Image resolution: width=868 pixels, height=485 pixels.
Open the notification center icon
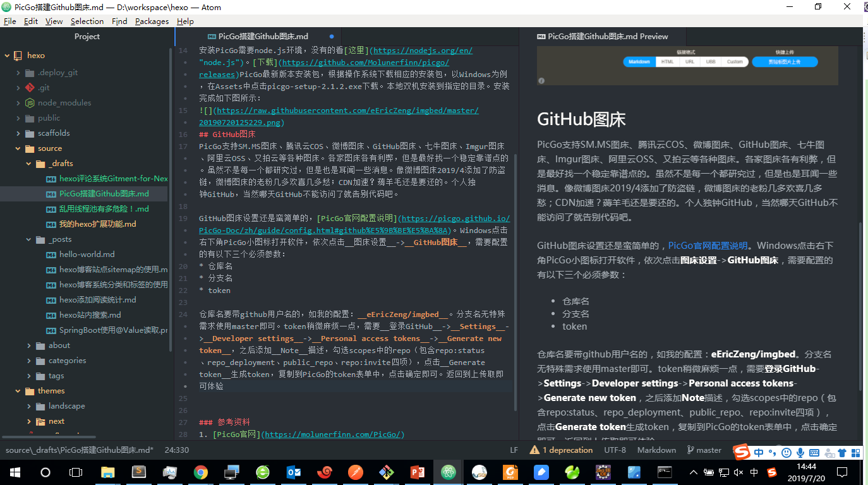[x=841, y=472]
